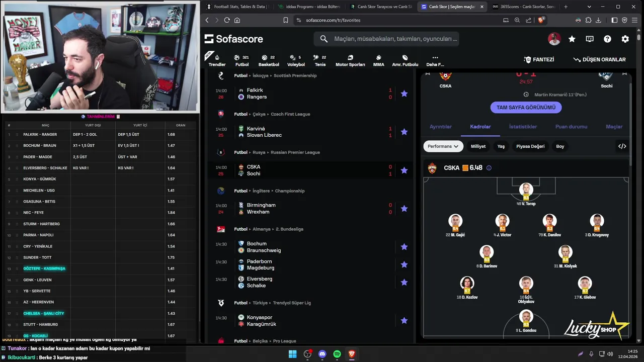
Task: Open favorites star in Sofascore header
Action: (572, 39)
